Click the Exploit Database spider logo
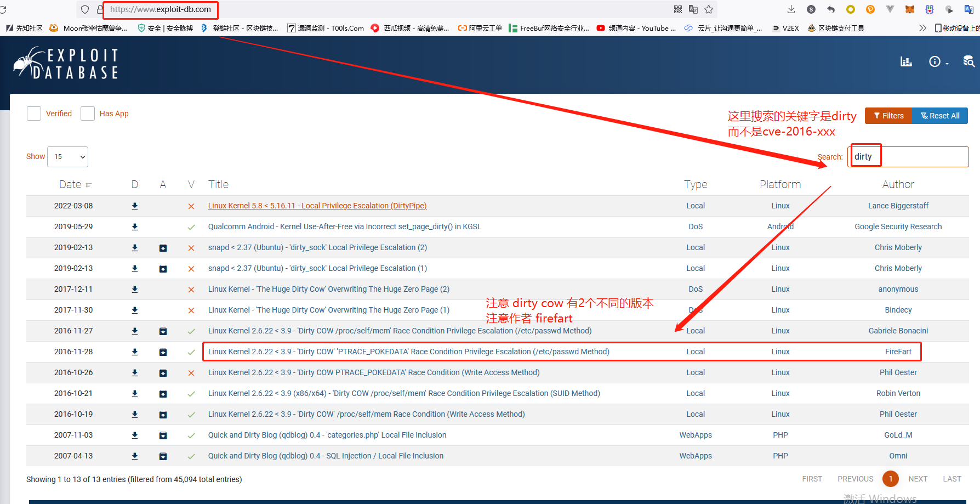The image size is (980, 504). [66, 63]
